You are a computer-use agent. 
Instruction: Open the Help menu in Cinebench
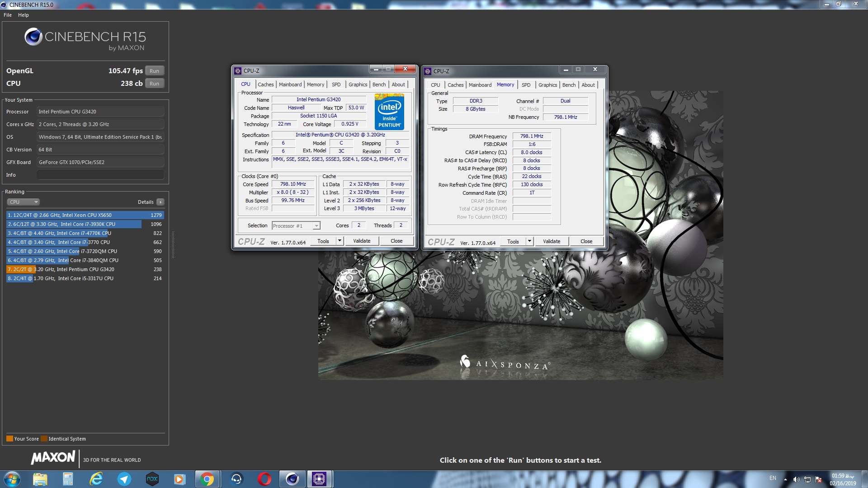(24, 15)
